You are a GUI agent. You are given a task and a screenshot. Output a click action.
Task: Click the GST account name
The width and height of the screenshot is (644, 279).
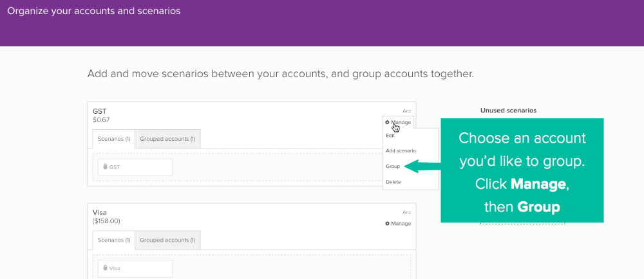click(x=100, y=111)
